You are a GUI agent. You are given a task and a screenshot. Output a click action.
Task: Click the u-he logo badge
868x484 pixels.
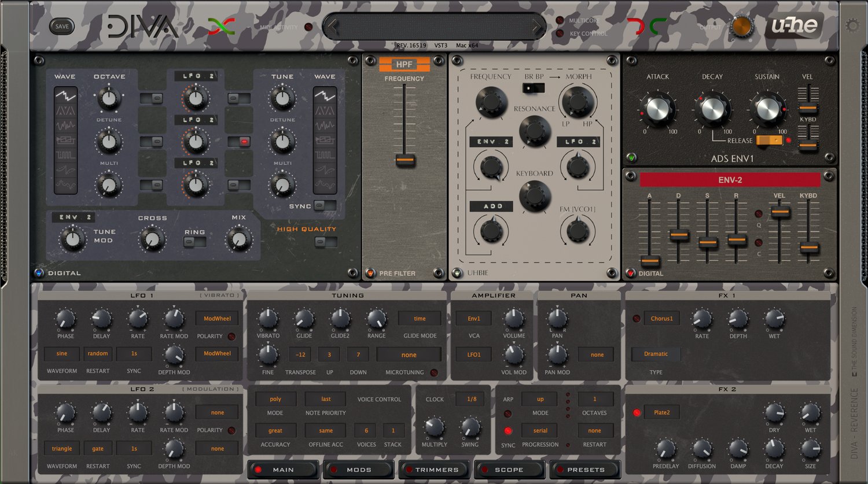click(x=794, y=25)
